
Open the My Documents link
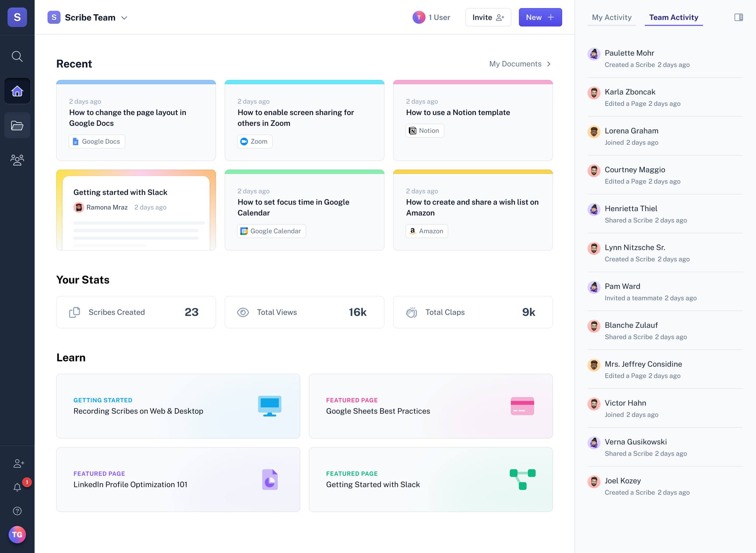[x=515, y=64]
